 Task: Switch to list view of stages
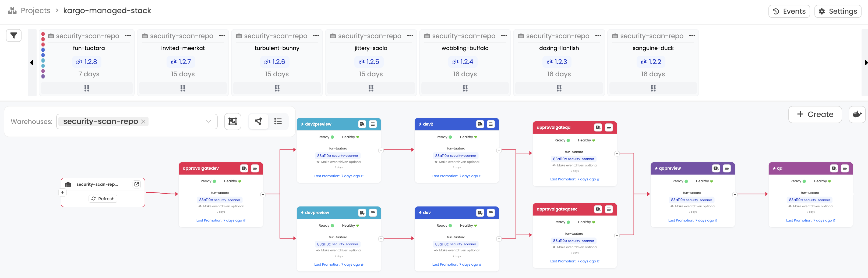click(278, 122)
